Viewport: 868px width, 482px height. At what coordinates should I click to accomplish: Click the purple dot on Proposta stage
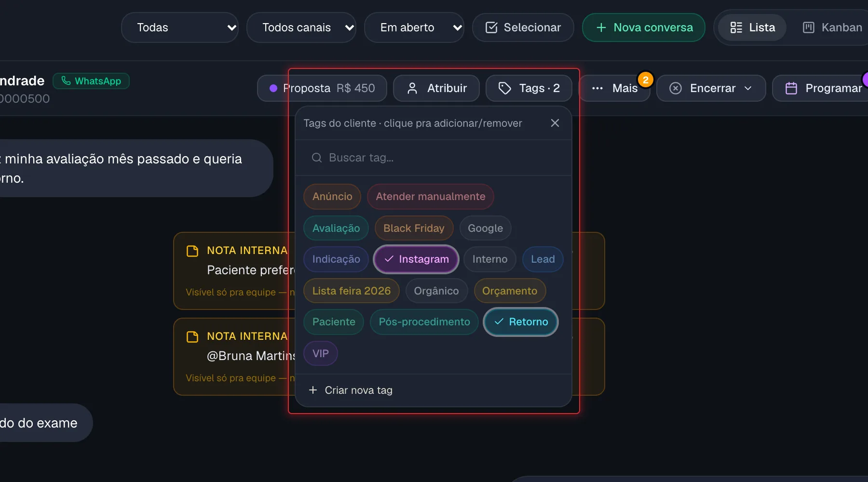click(273, 88)
